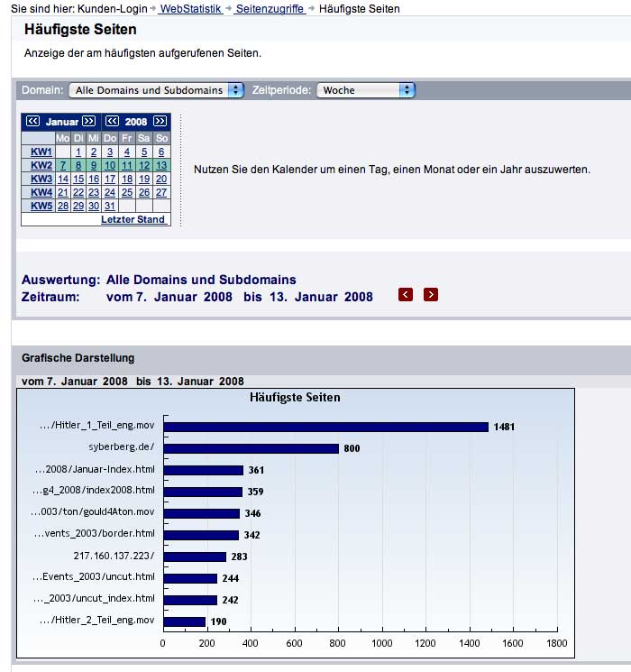Select January 7 in the calendar
The image size is (631, 672).
coord(63,166)
